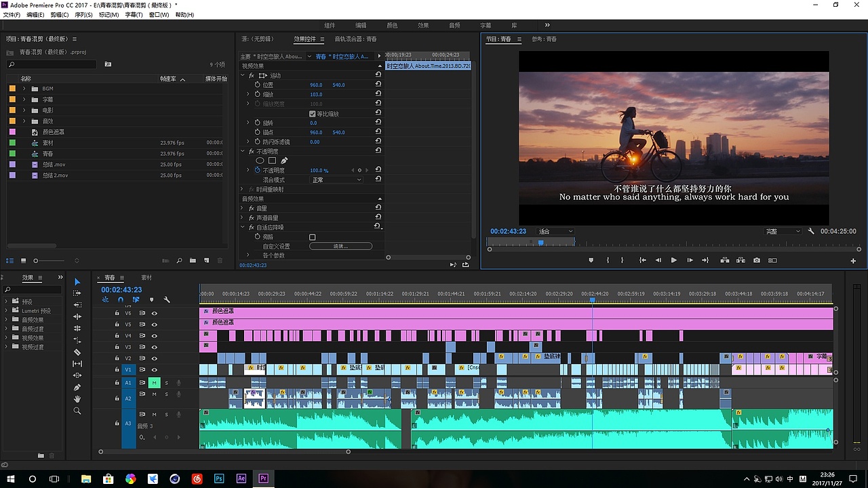Expand the 视频过渡 folder

click(x=7, y=347)
